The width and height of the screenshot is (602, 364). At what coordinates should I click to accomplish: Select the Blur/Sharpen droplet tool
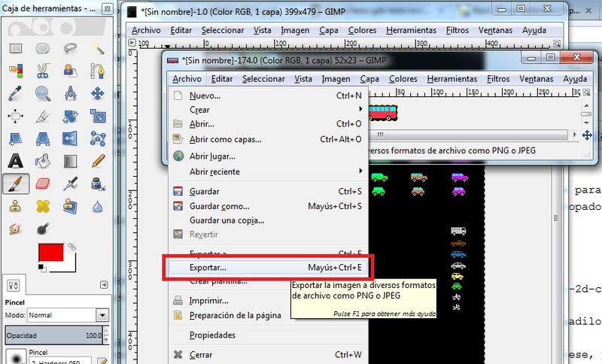(98, 206)
